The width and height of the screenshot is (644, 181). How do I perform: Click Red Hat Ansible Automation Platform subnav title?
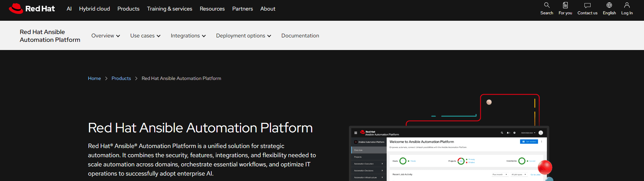pyautogui.click(x=50, y=36)
